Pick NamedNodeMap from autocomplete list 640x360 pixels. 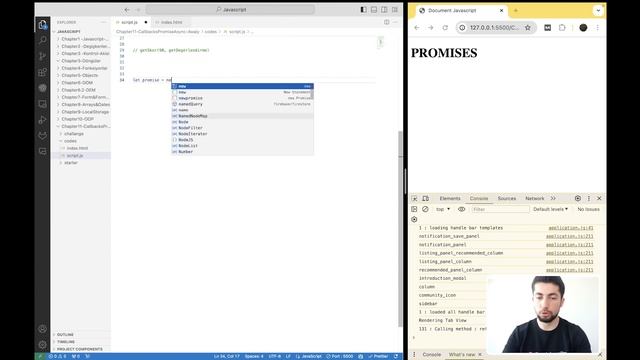click(242, 116)
